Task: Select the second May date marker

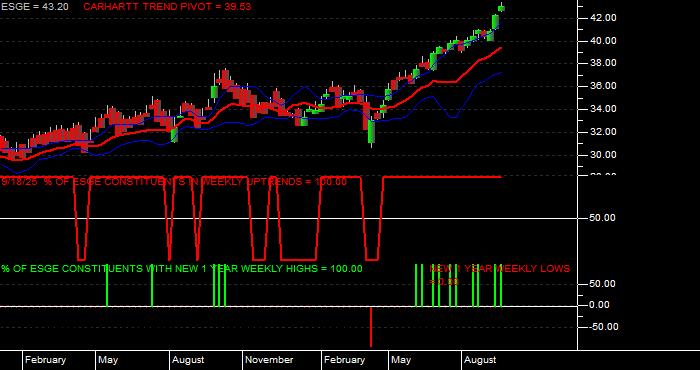Action: click(401, 360)
